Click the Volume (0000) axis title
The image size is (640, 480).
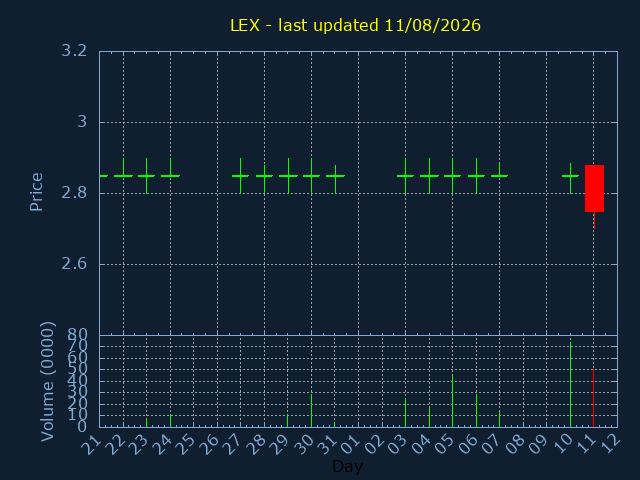(x=48, y=382)
